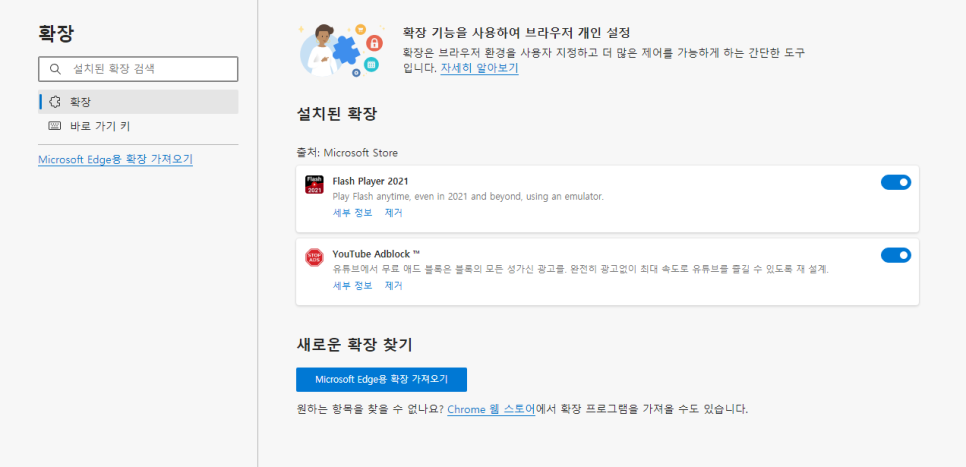Click the Flash Player emulator description text
Image resolution: width=966 pixels, height=467 pixels.
click(x=468, y=197)
